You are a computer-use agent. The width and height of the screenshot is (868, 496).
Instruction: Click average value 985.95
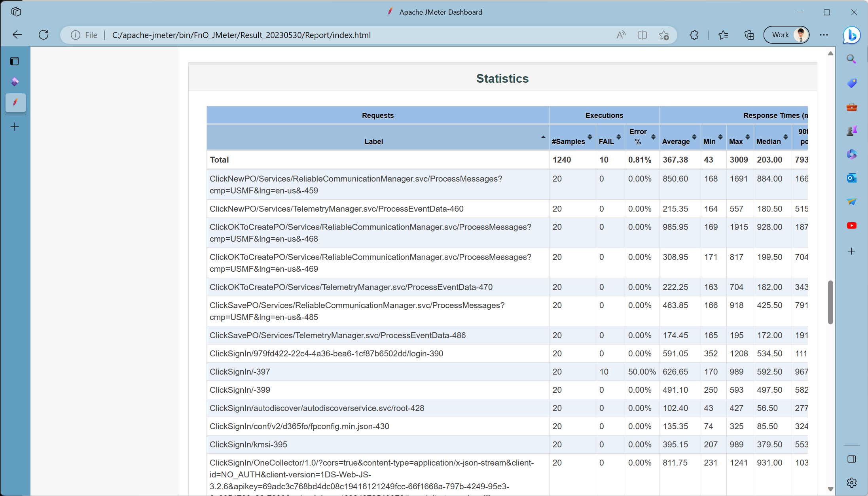click(x=675, y=227)
